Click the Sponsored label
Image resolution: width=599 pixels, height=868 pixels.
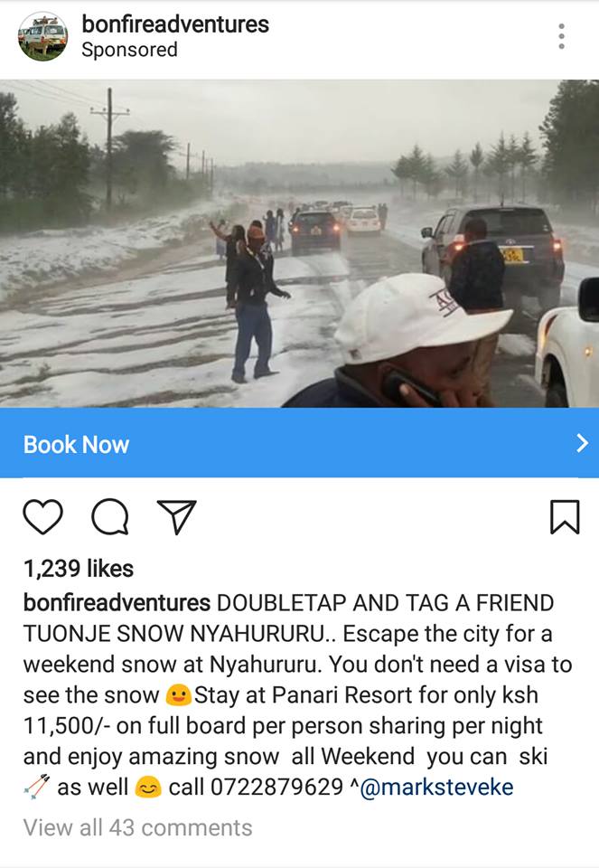(129, 50)
